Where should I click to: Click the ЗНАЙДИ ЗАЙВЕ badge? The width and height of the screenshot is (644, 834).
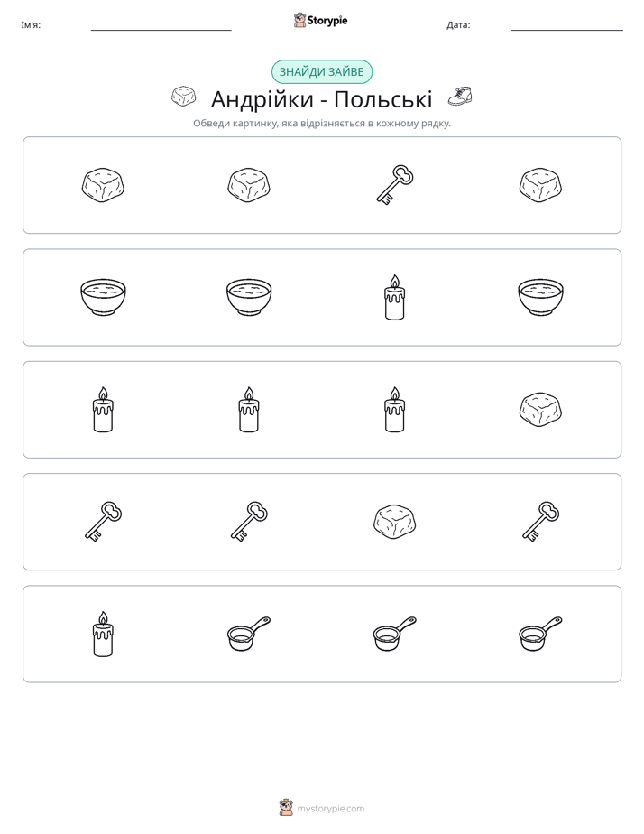[x=321, y=72]
